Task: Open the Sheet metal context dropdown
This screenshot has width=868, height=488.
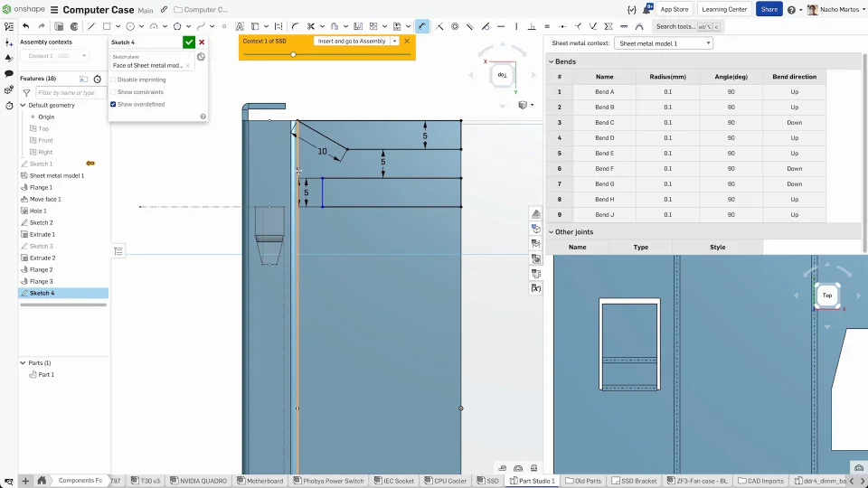Action: (x=664, y=43)
